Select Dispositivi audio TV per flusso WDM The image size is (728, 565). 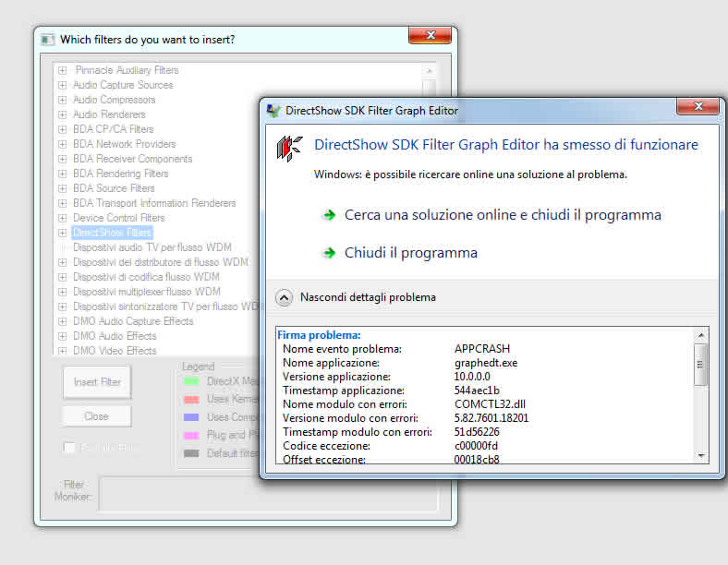pos(152,247)
